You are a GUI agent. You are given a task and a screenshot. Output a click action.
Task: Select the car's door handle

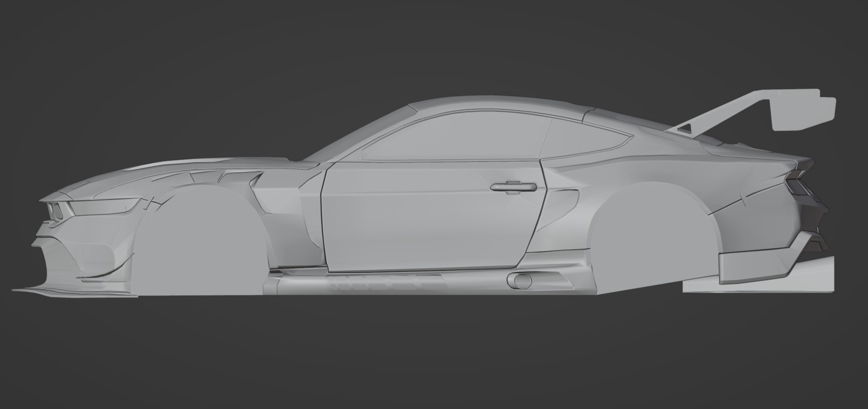513,187
